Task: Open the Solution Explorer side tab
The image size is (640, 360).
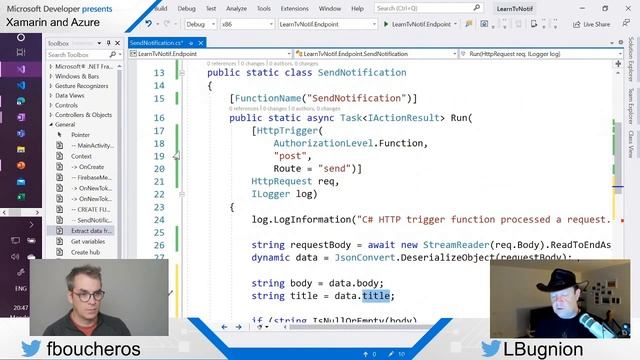Action: pyautogui.click(x=631, y=59)
